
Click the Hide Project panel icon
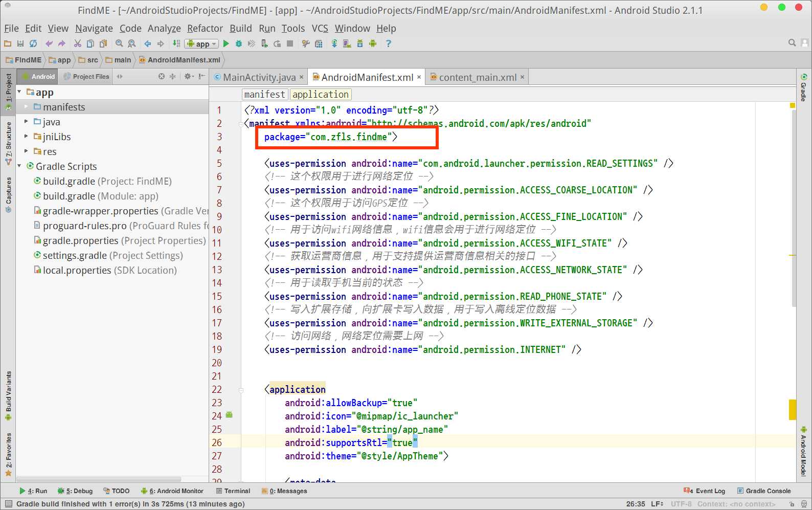tap(202, 76)
